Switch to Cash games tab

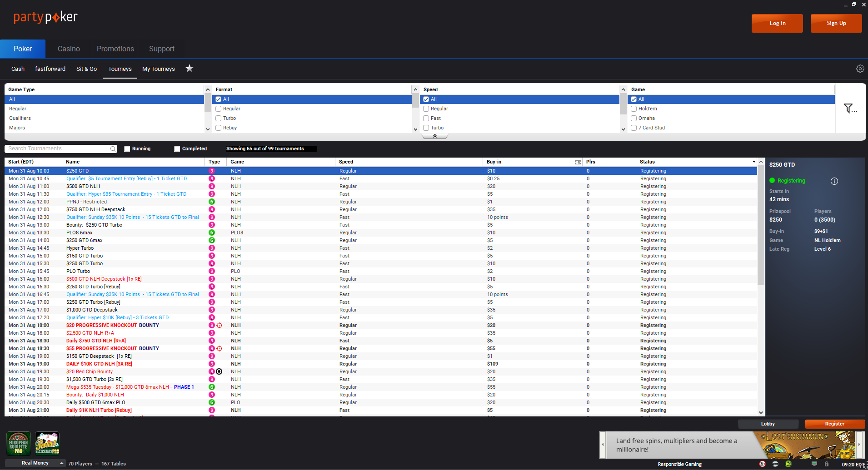click(18, 69)
